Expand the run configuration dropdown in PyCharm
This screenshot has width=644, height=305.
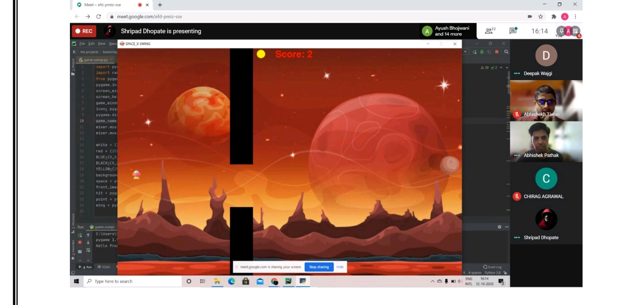[466, 52]
